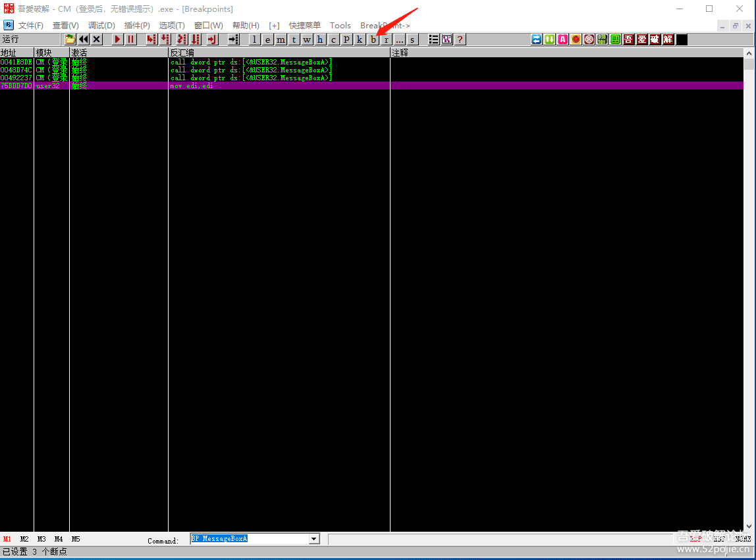756x560 pixels.
Task: Switch to the M2 memory tab
Action: pos(24,539)
